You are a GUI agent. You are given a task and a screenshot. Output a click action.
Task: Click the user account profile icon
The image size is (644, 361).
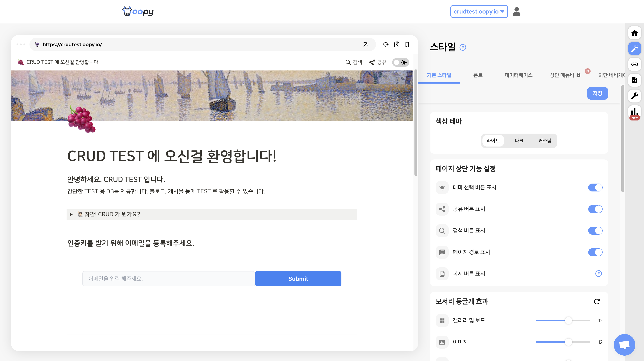coord(516,12)
